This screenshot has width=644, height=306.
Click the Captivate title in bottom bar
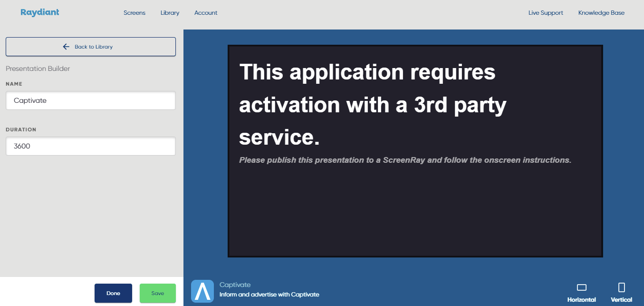(235, 285)
